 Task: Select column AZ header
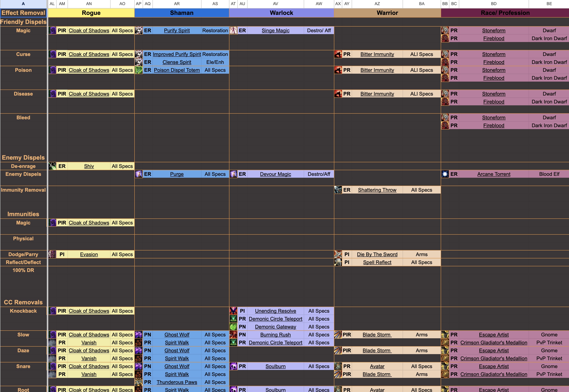[x=377, y=4]
